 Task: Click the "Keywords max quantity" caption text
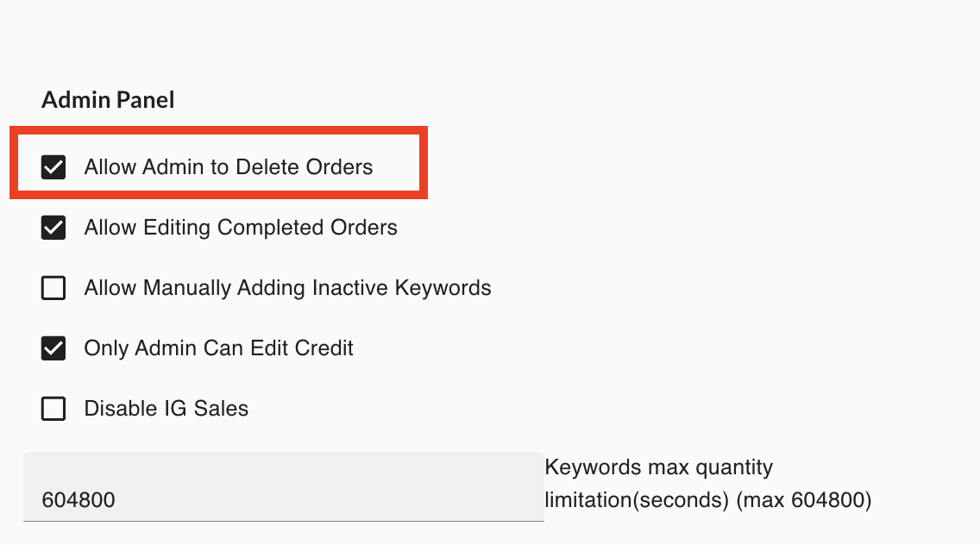(659, 467)
